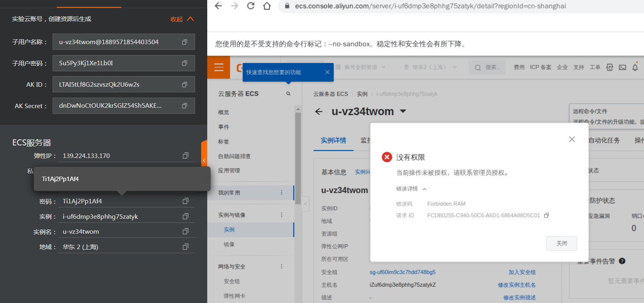Image resolution: width=644 pixels, height=303 pixels.
Task: Open the 账号全部资源 dropdown
Action: click(x=361, y=67)
